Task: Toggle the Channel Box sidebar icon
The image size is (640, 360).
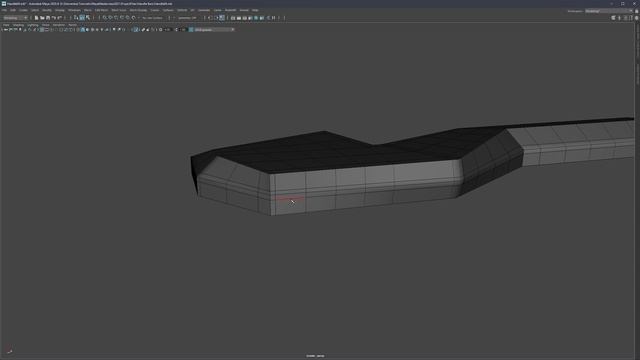Action: [x=636, y=18]
